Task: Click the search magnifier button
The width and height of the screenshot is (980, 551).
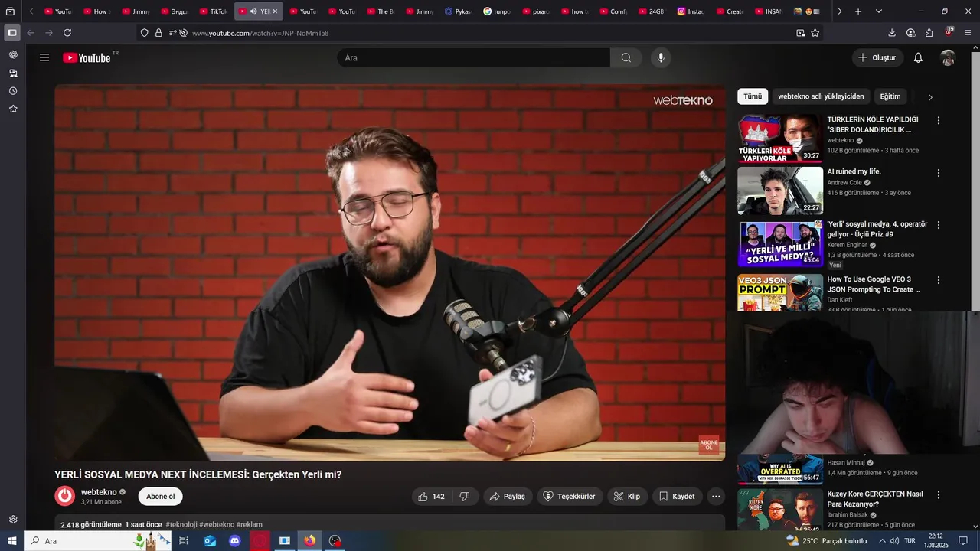Action: tap(626, 57)
